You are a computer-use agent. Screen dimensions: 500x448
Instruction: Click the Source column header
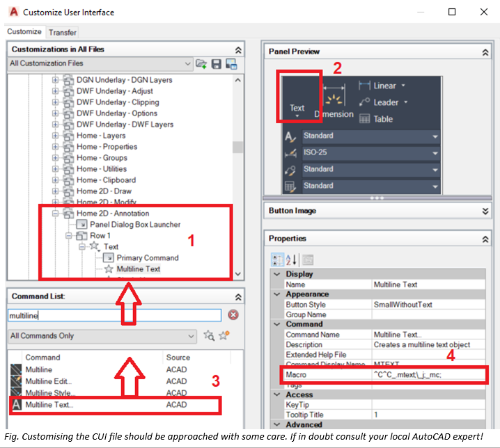pyautogui.click(x=196, y=358)
